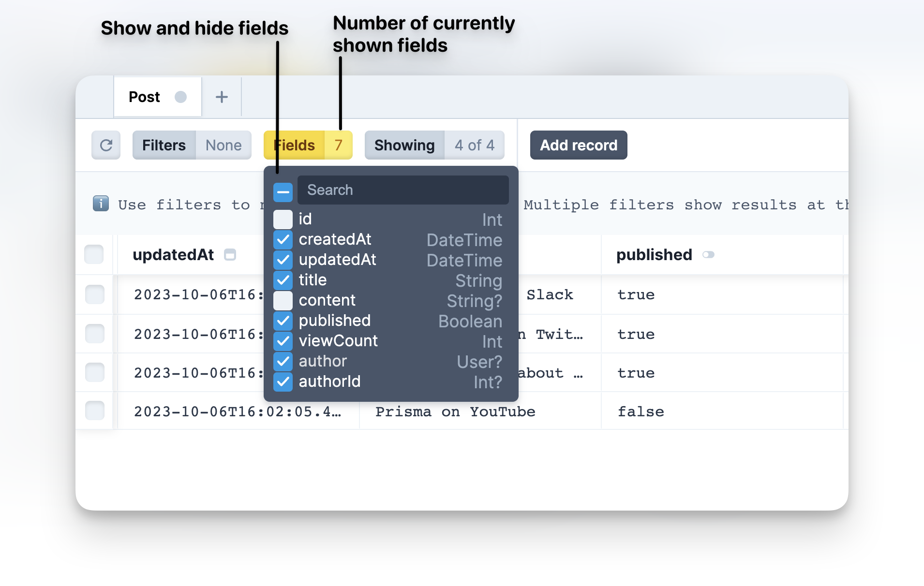Enable the content field checkbox
924x586 pixels.
[283, 300]
